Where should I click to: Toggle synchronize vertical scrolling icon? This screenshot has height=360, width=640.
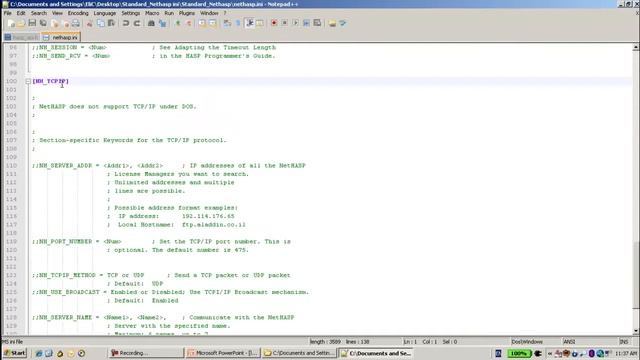[x=202, y=23]
